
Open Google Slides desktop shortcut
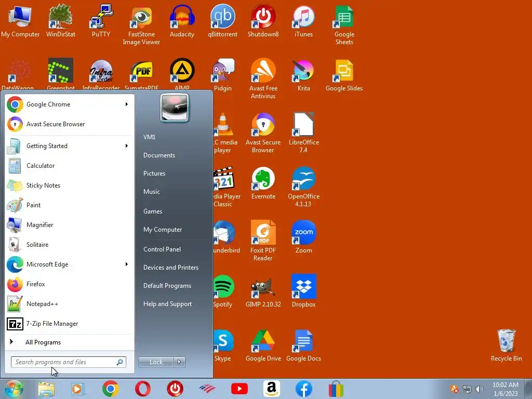(x=344, y=75)
